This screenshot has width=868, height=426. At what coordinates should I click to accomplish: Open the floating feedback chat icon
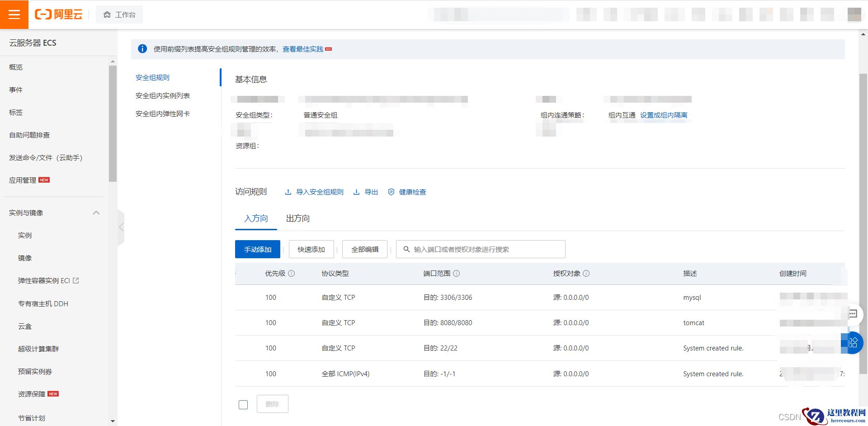click(854, 314)
